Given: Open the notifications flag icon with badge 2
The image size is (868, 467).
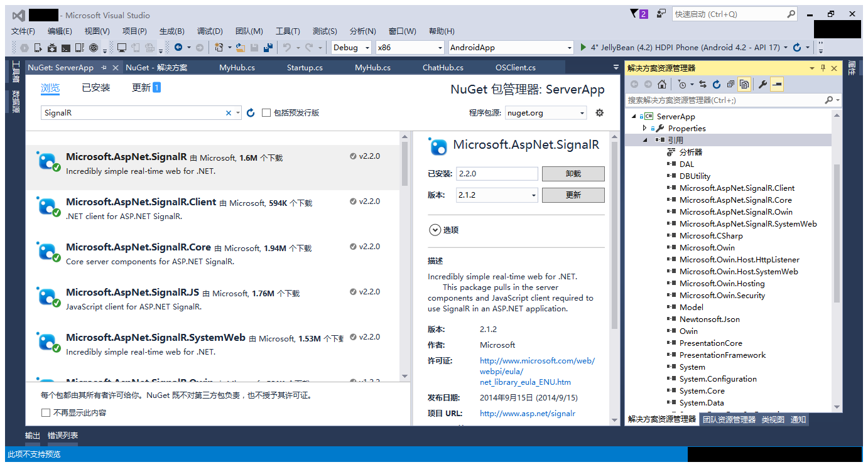Looking at the screenshot, I should [x=639, y=13].
